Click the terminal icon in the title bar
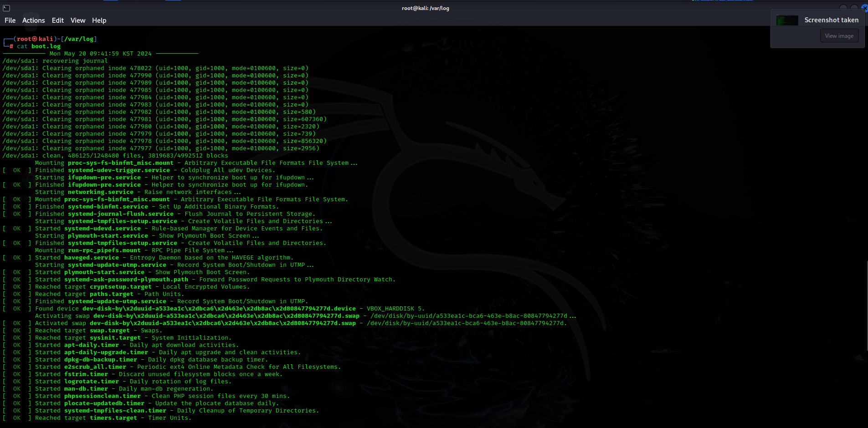Screen dimensions: 868x428 pos(6,8)
